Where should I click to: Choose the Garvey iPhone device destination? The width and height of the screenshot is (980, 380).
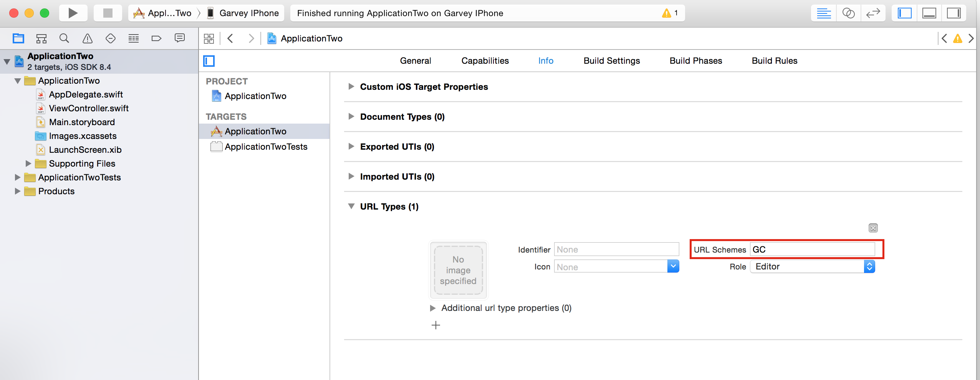tap(243, 13)
